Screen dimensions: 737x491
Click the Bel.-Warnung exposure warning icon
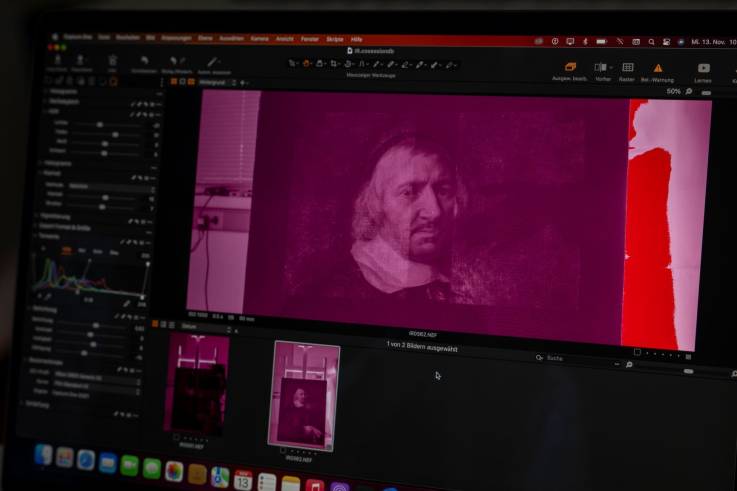click(x=658, y=68)
